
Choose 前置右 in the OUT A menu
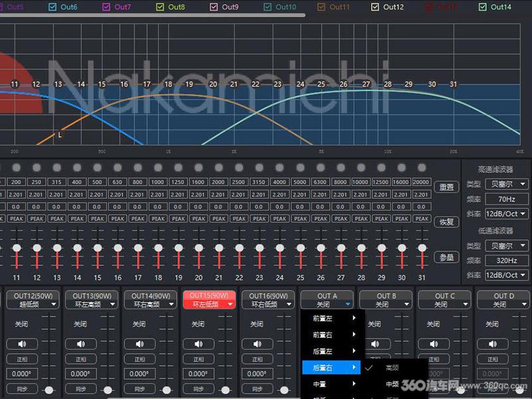331,335
